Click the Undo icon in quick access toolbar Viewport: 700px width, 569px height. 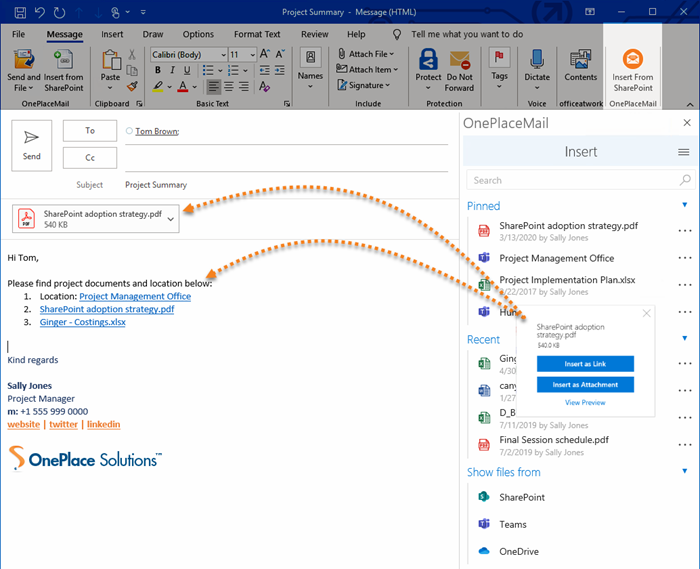40,12
